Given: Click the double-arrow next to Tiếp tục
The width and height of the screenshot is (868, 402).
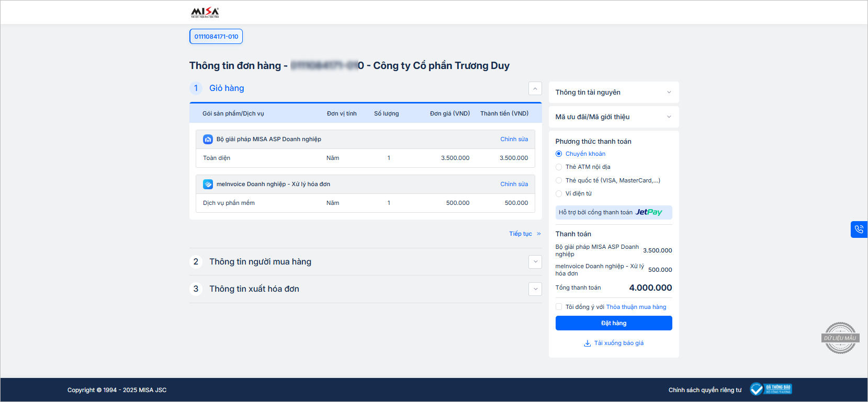Looking at the screenshot, I should click(x=539, y=234).
